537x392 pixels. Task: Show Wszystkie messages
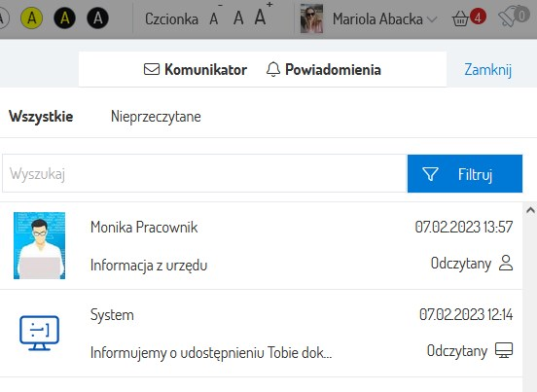pyautogui.click(x=41, y=117)
